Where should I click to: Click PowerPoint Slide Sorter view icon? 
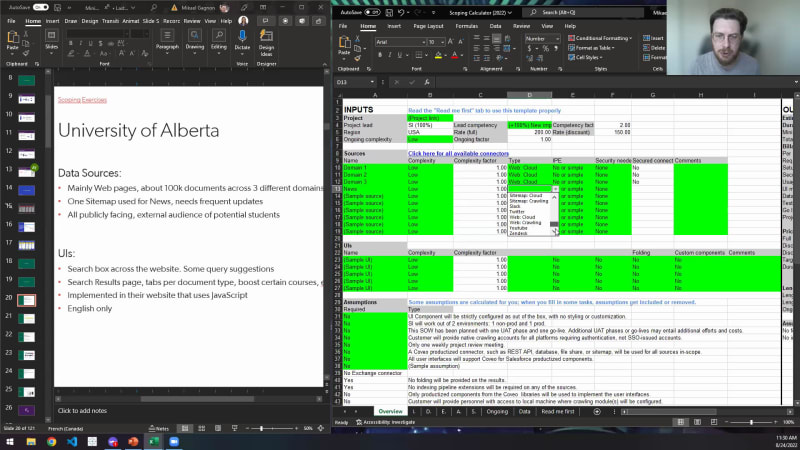202,428
